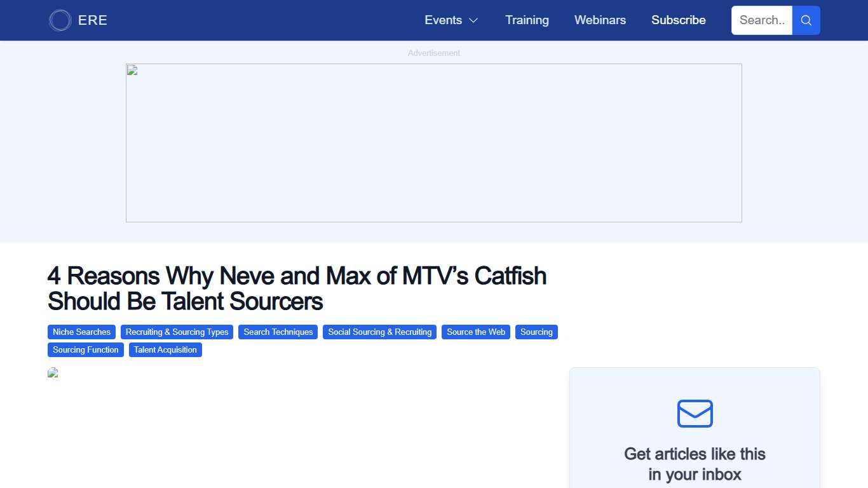The height and width of the screenshot is (488, 868).
Task: Click the advertisement image placeholder icon
Action: click(x=131, y=70)
